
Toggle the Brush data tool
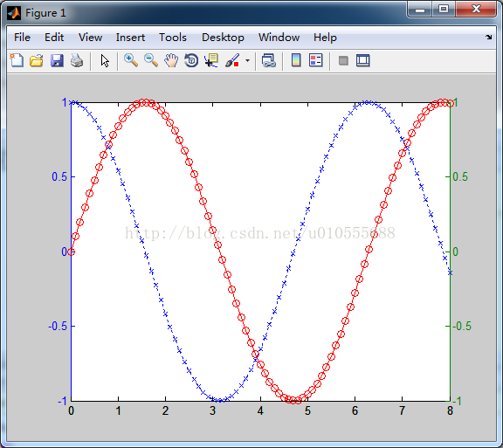pyautogui.click(x=232, y=60)
